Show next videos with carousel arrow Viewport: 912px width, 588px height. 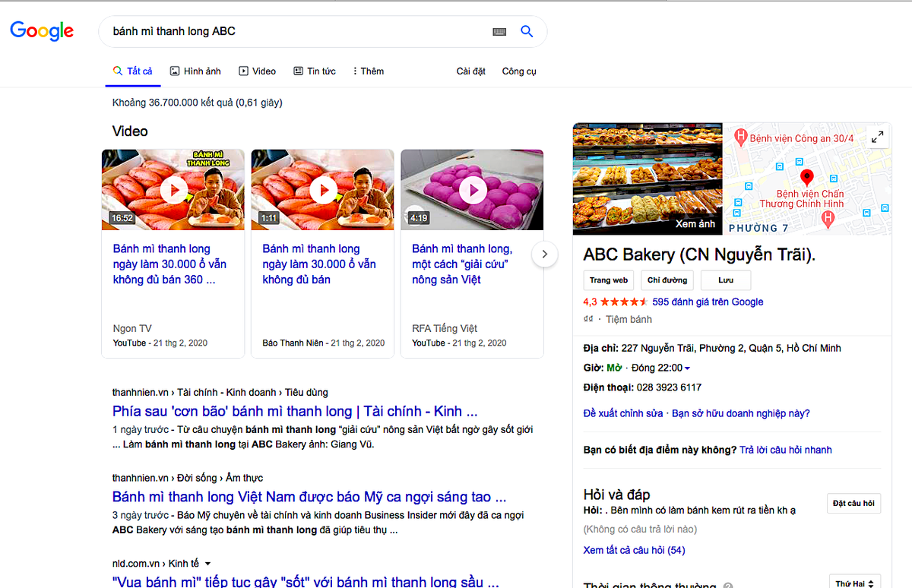click(544, 254)
